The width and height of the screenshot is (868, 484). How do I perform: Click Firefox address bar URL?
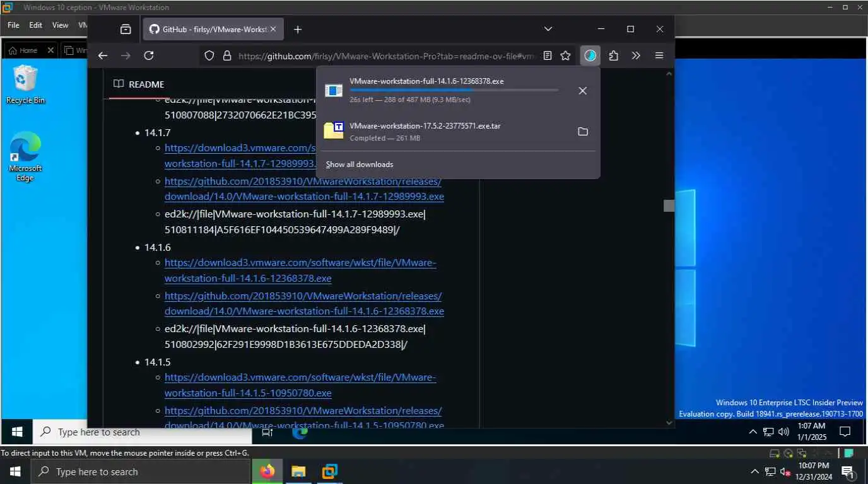[387, 55]
